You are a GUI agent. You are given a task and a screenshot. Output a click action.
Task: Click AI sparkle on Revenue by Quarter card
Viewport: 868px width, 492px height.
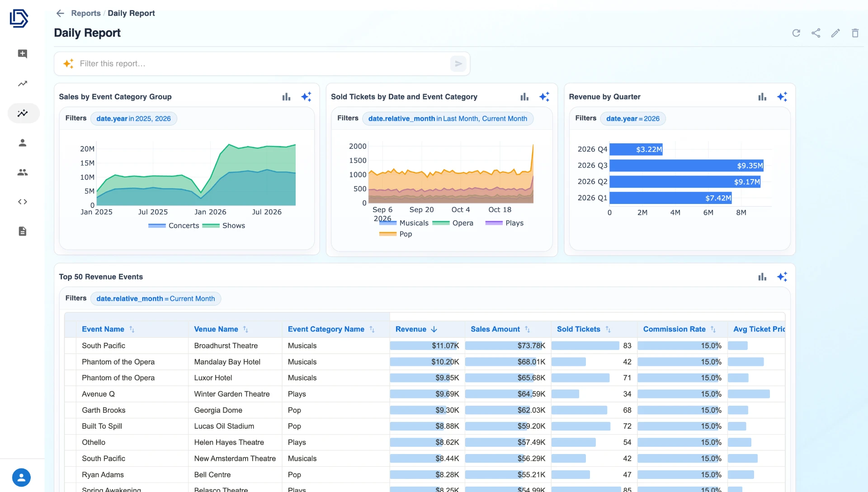coord(782,97)
